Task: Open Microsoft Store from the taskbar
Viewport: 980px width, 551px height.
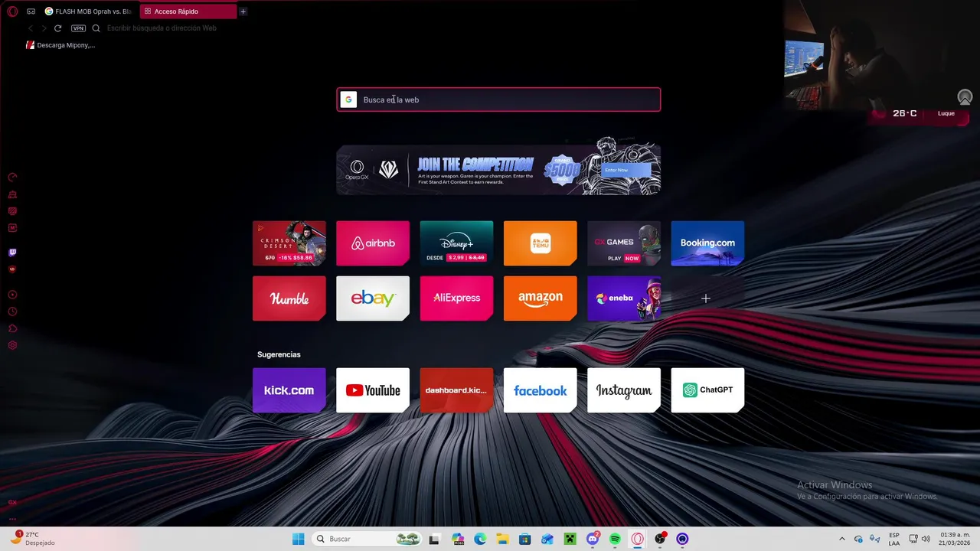Action: click(x=524, y=539)
